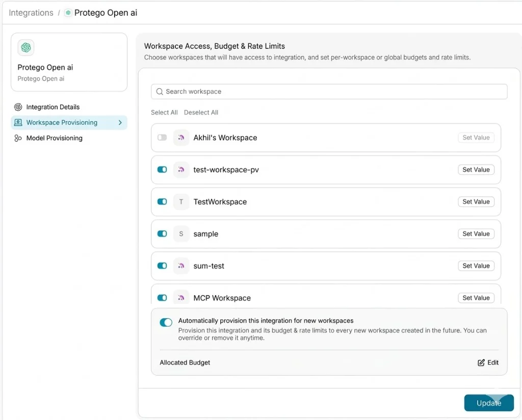Click the search magnifier icon

160,92
